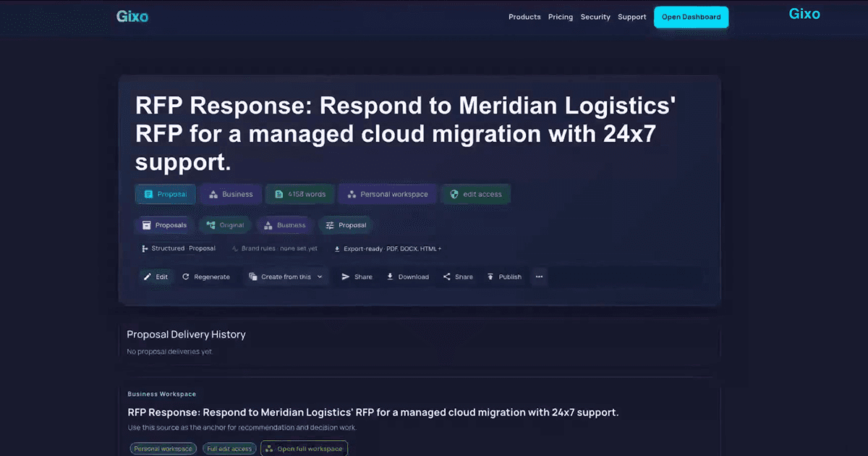Click Share with the paper-plane icon

tap(357, 276)
